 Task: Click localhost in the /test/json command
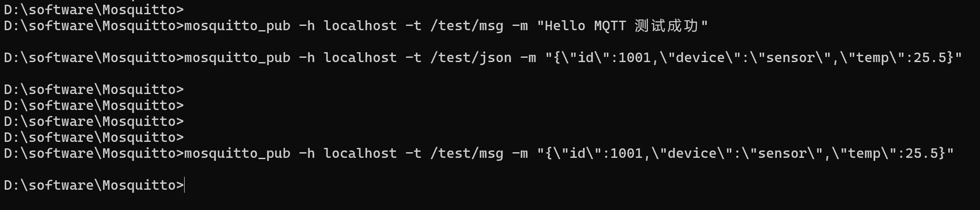[x=360, y=58]
